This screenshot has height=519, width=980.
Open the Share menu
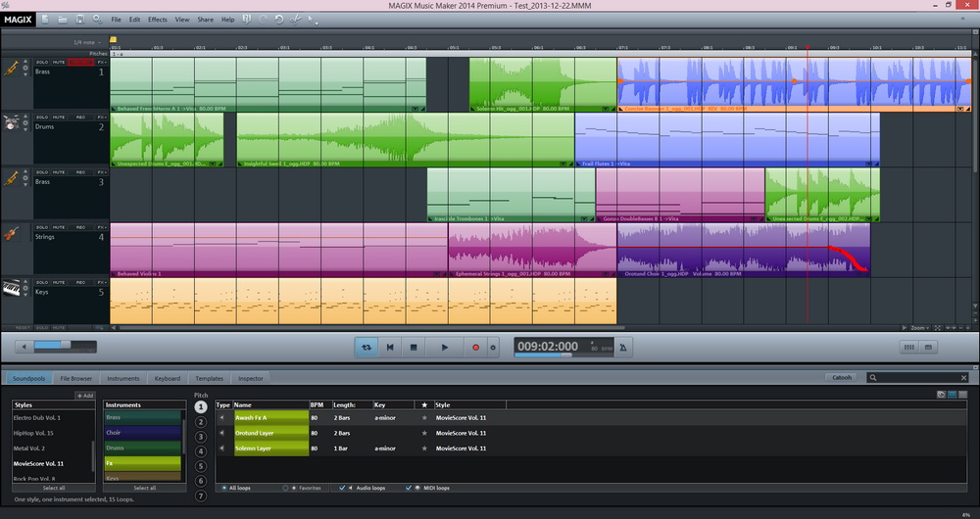206,20
